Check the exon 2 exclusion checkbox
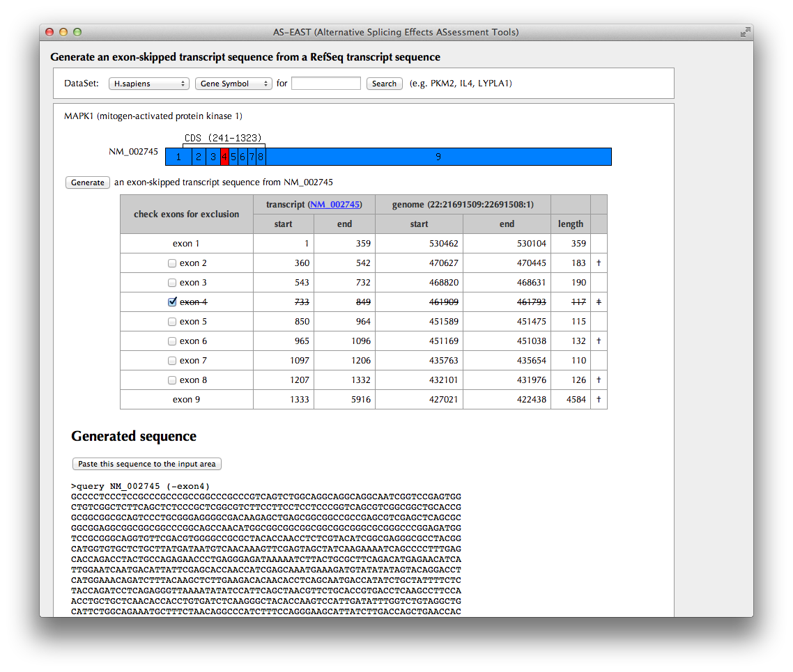793x672 pixels. tap(172, 263)
